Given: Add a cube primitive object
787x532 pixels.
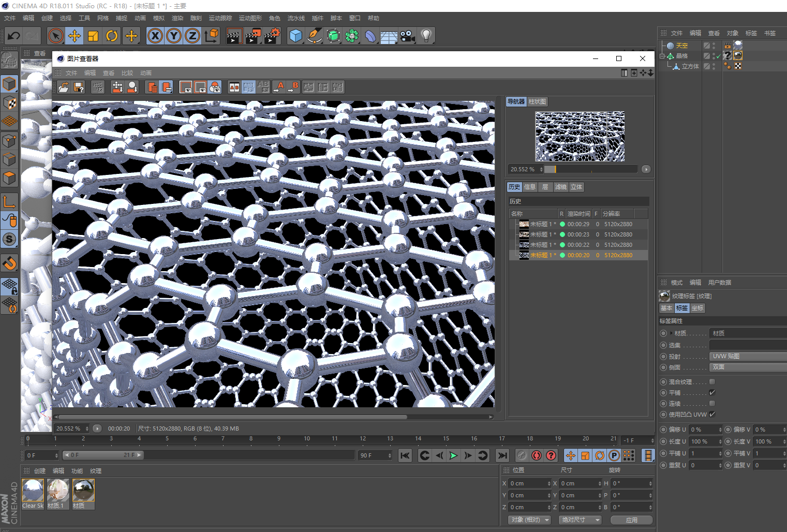Looking at the screenshot, I should point(295,36).
